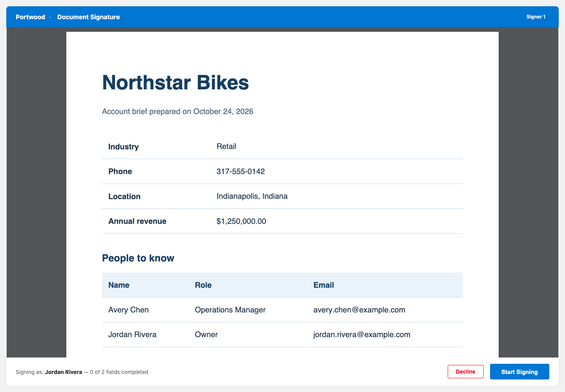Click the Name column header
Screen dimensions: 565x392
pyautogui.click(x=119, y=285)
